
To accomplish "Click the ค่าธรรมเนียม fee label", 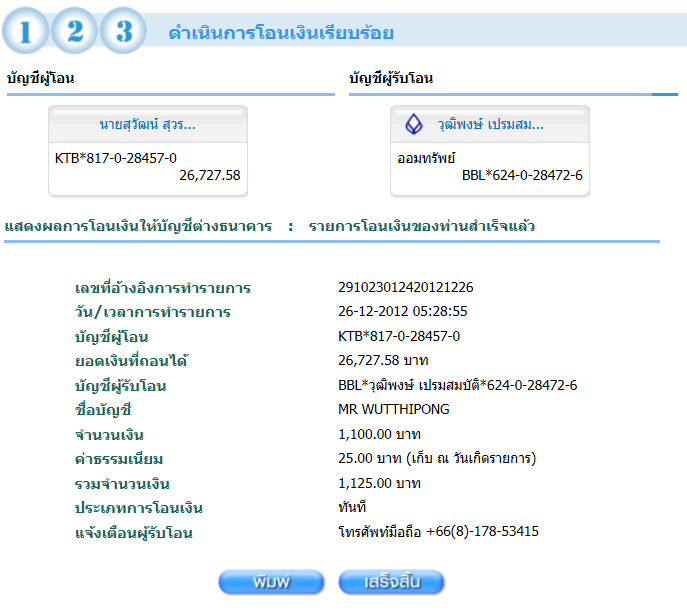I will coord(119,459).
